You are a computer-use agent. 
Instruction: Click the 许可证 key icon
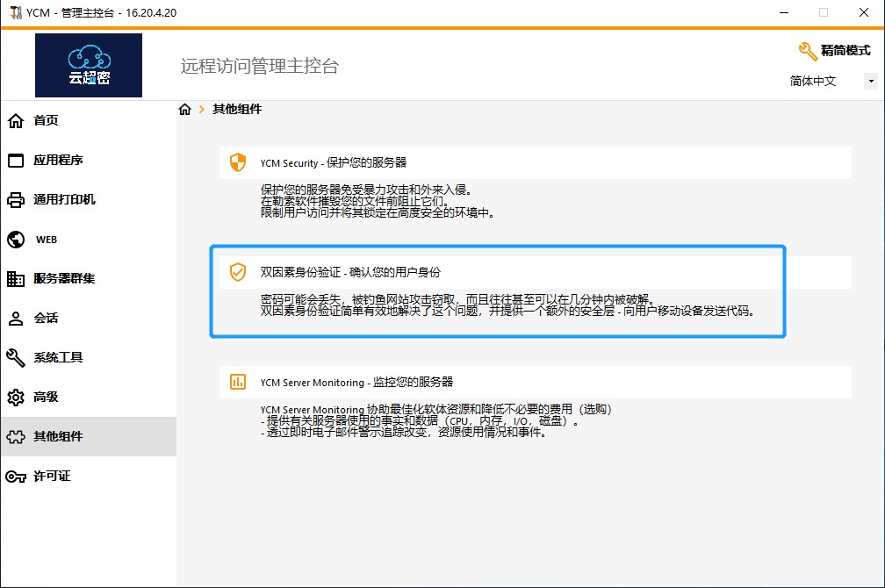coord(16,477)
